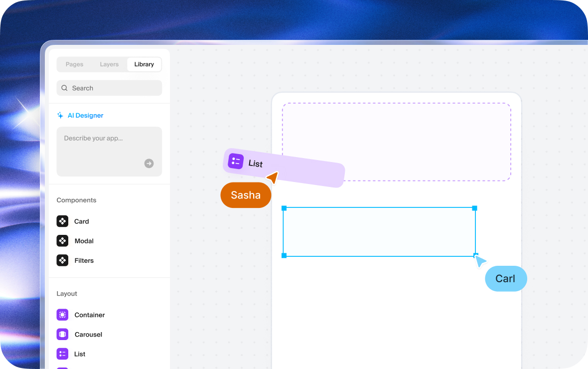
Task: Submit the AI prompt with arrow button
Action: [x=149, y=164]
